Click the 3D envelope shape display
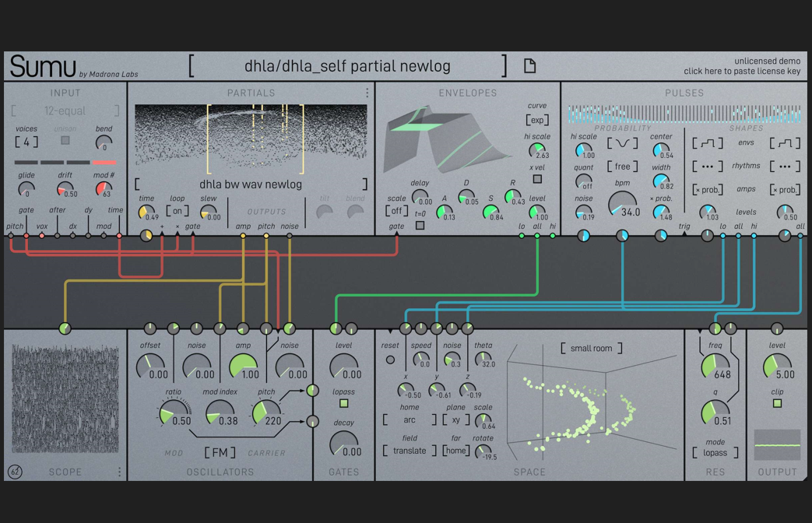Screen dimensions: 812x523 tap(448, 140)
